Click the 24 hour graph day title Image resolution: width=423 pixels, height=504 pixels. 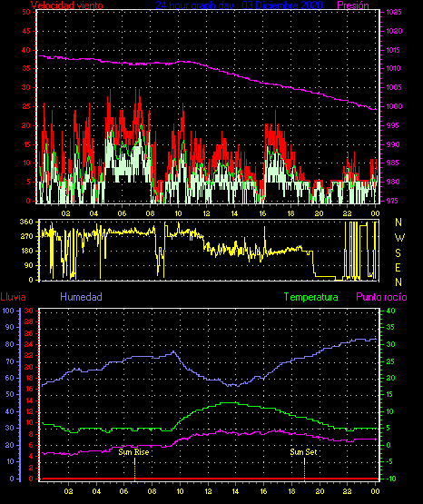tap(239, 5)
